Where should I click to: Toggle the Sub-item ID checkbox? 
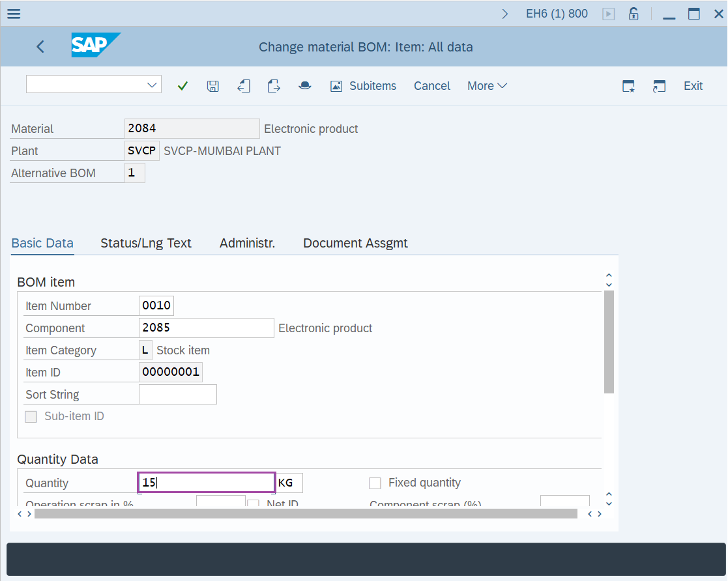(x=31, y=417)
